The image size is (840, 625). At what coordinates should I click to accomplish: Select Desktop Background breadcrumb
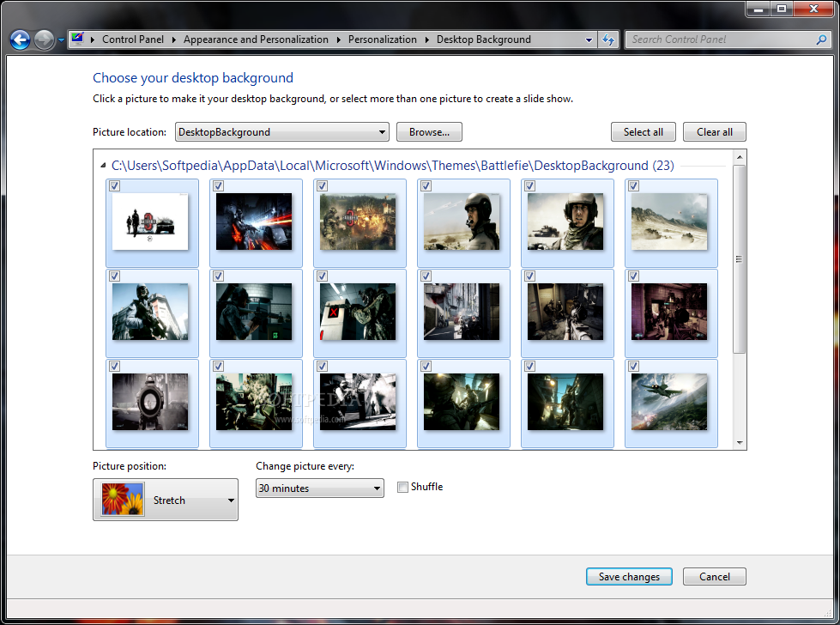click(484, 39)
